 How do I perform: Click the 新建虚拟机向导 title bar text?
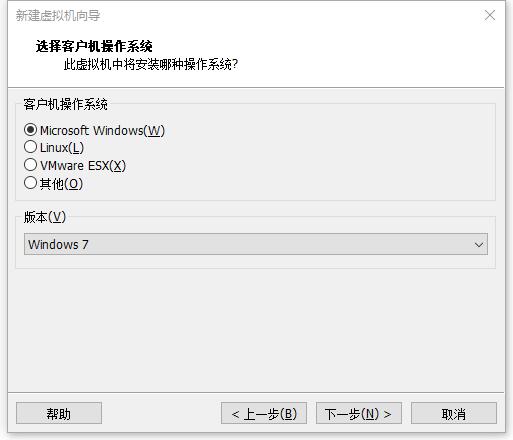coord(58,16)
